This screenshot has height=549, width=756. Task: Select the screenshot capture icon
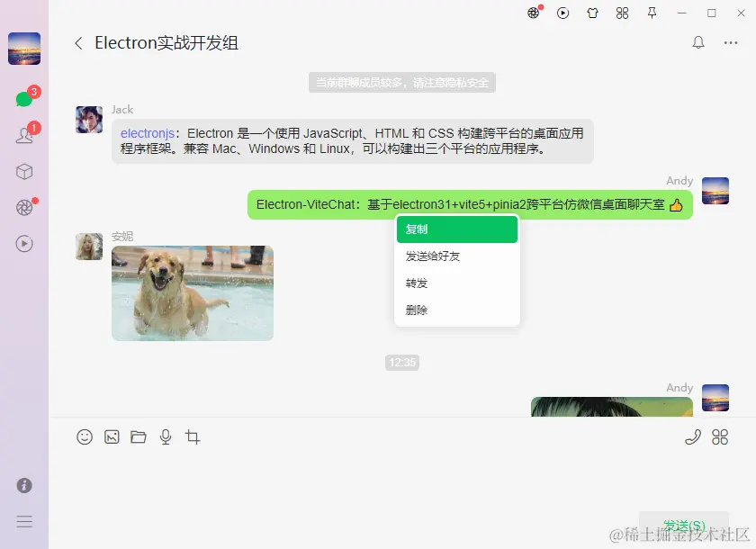tap(192, 436)
